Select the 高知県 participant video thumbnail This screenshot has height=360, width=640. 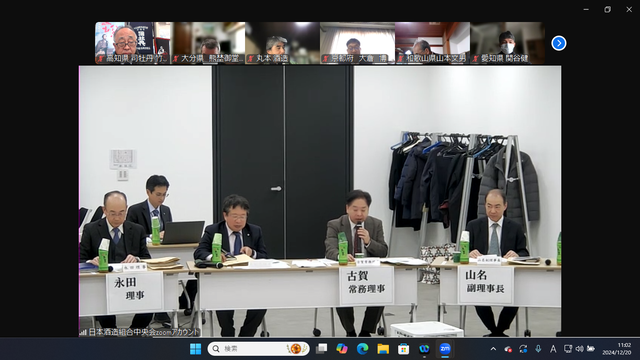coord(133,43)
